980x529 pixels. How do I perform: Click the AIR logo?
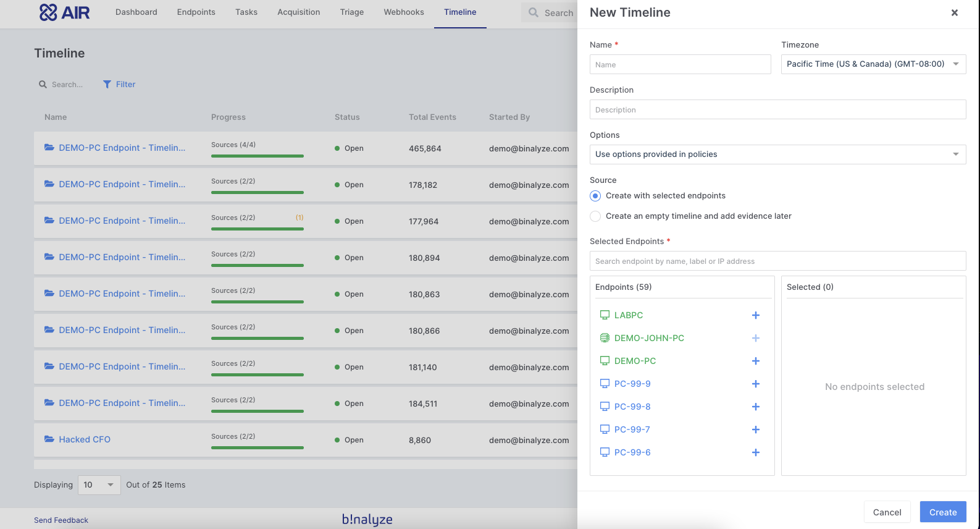tap(65, 12)
